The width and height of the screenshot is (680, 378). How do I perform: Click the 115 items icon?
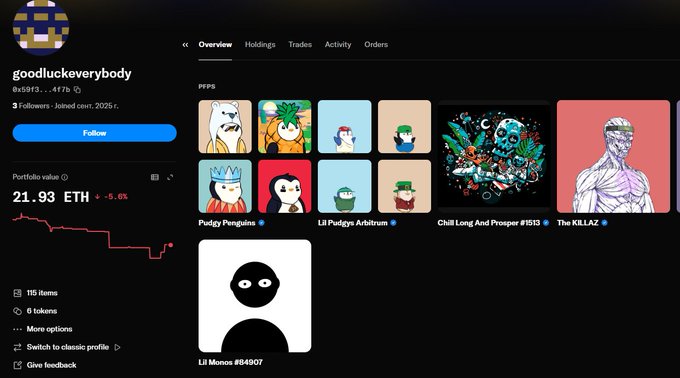pos(17,293)
